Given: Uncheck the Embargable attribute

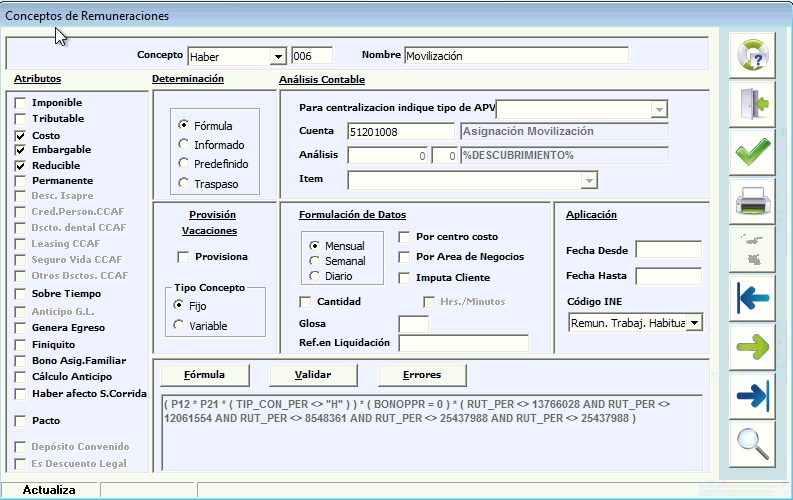Looking at the screenshot, I should tap(20, 150).
